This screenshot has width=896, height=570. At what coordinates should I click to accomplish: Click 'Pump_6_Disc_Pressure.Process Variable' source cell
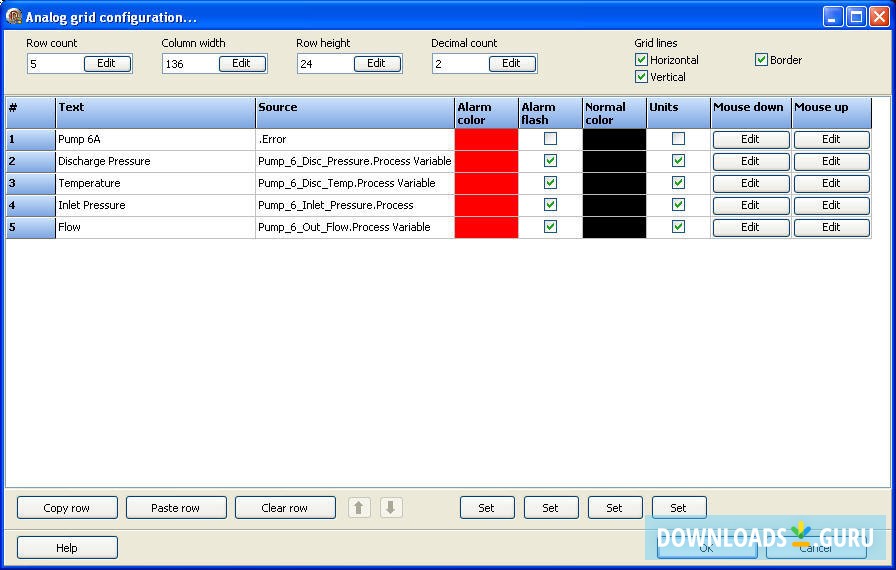pyautogui.click(x=355, y=161)
